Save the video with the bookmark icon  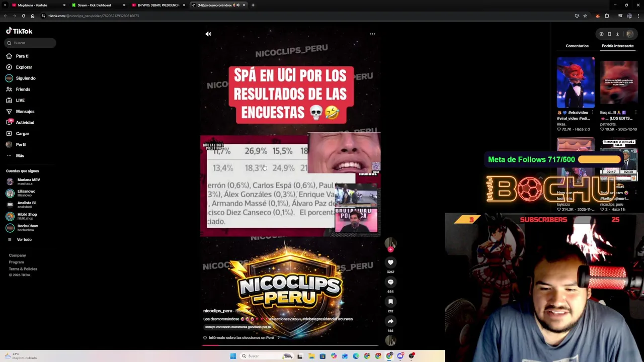(390, 302)
